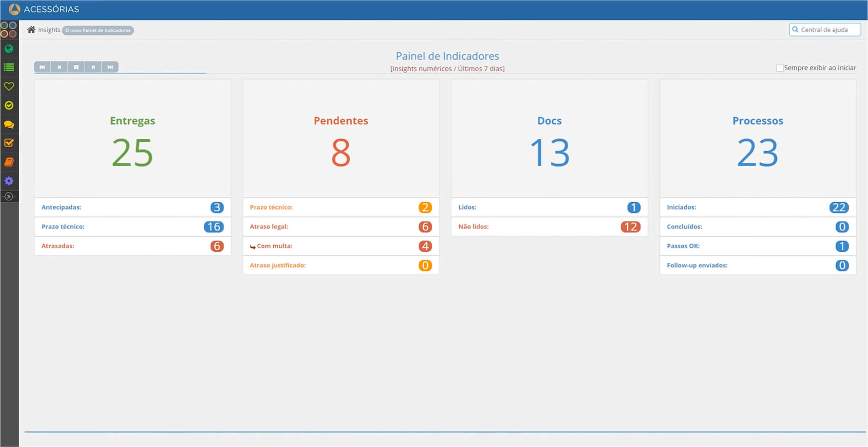Click the badge showing 16
Viewport: 868px width, 447px height.
coord(214,227)
